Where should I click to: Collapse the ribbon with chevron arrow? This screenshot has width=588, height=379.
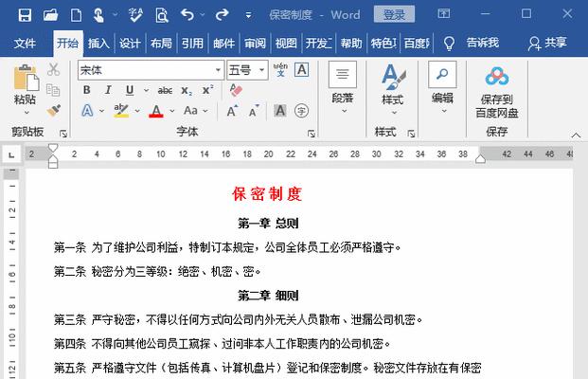(576, 135)
